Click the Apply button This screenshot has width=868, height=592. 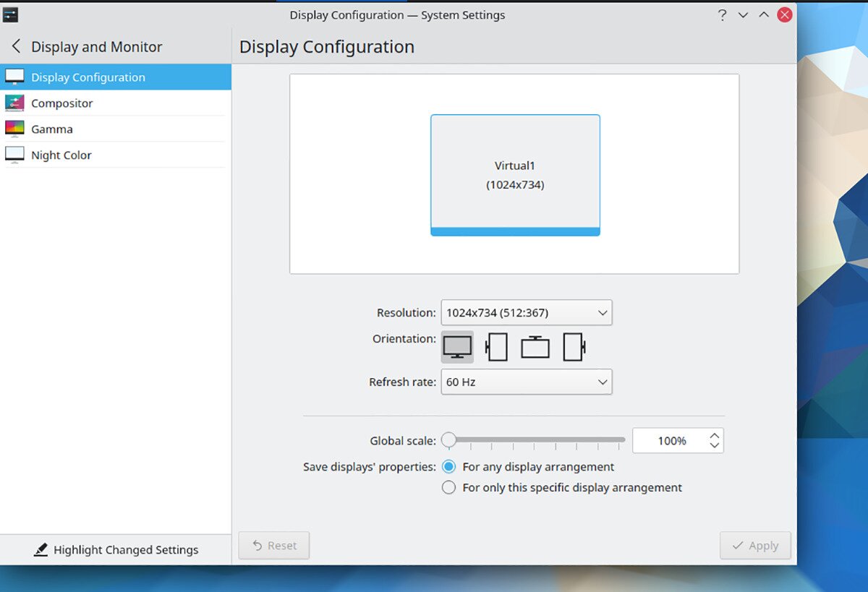click(x=755, y=545)
